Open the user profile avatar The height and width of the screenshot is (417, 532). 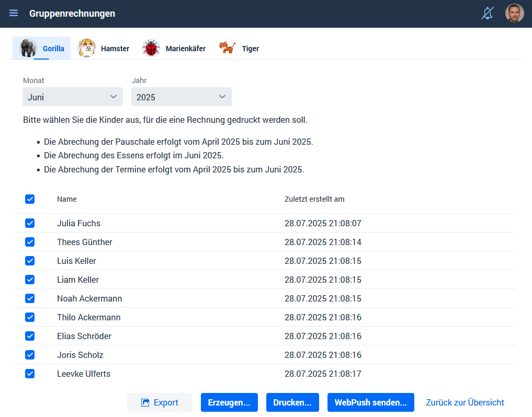pyautogui.click(x=514, y=13)
